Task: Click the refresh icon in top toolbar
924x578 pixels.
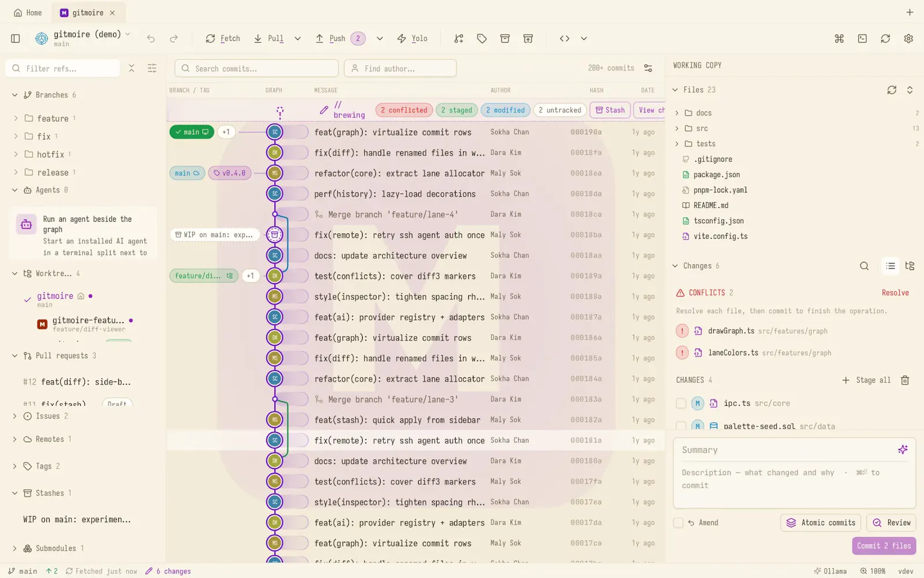Action: (885, 39)
